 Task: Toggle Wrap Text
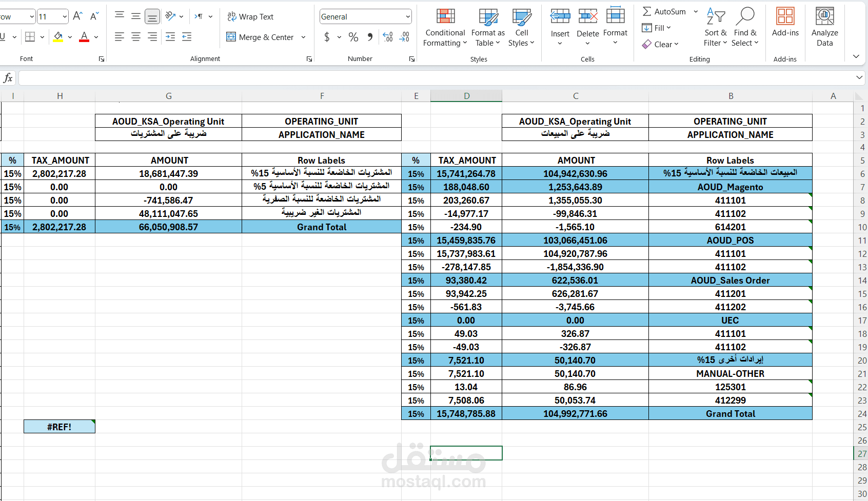250,16
